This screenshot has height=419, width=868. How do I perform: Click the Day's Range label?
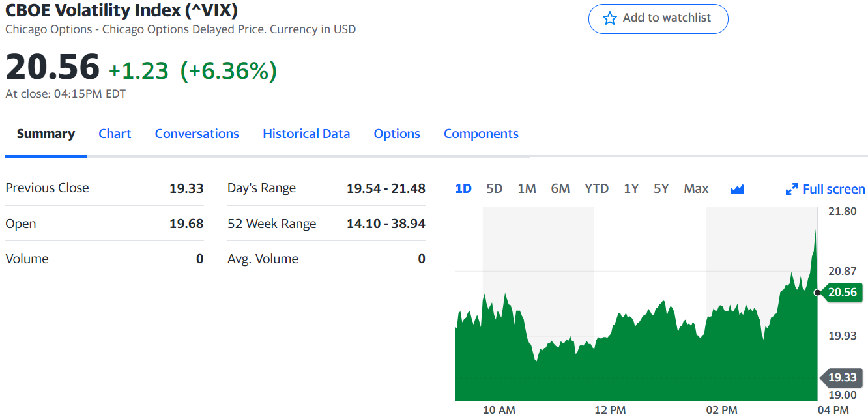point(261,188)
